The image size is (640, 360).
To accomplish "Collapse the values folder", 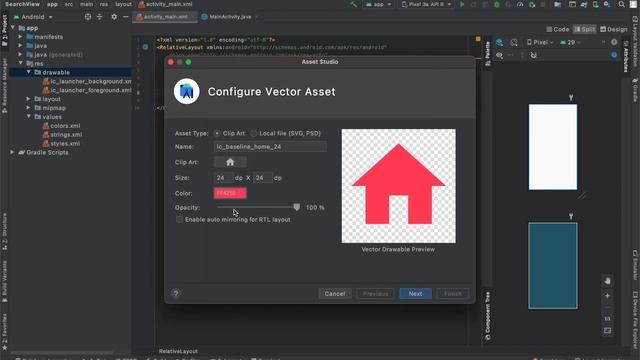I will [x=29, y=117].
